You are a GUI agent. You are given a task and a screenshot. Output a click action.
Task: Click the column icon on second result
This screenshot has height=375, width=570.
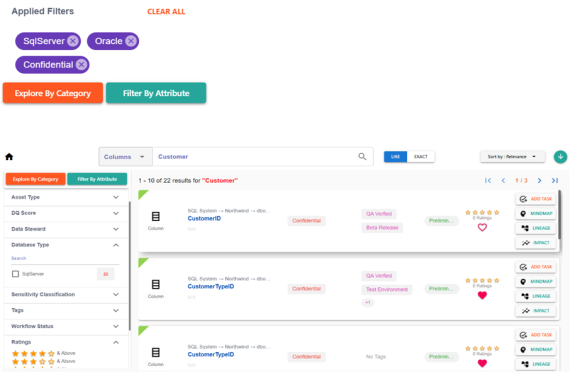[x=156, y=285]
